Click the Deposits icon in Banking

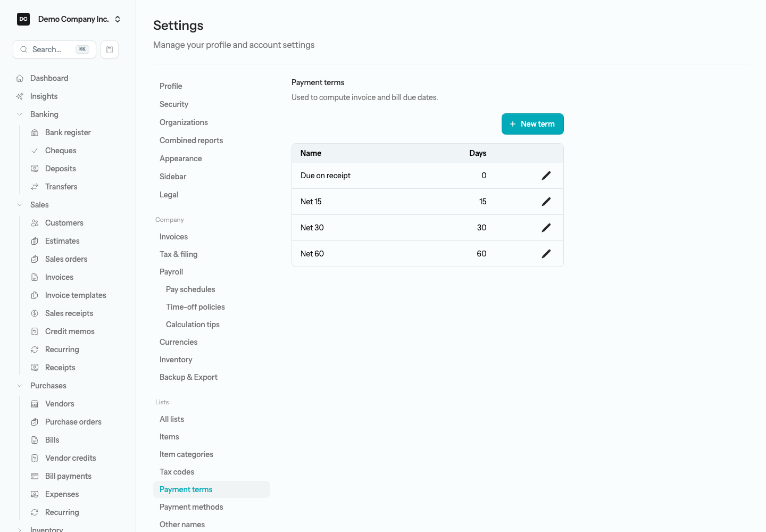pyautogui.click(x=35, y=169)
